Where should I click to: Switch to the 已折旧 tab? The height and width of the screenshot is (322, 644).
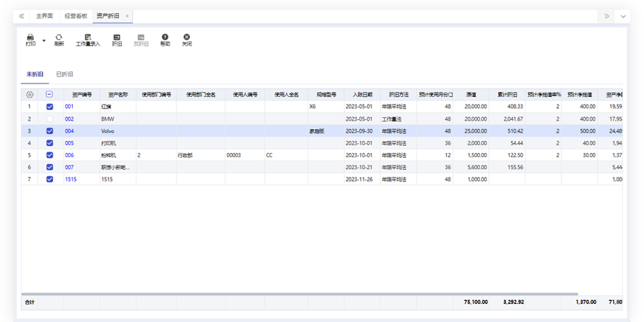(65, 74)
